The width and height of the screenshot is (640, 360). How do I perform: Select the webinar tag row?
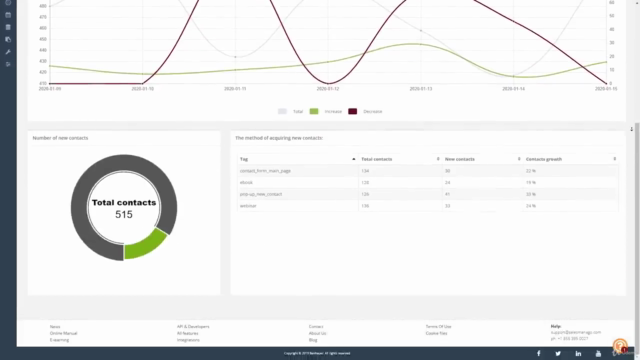point(428,206)
